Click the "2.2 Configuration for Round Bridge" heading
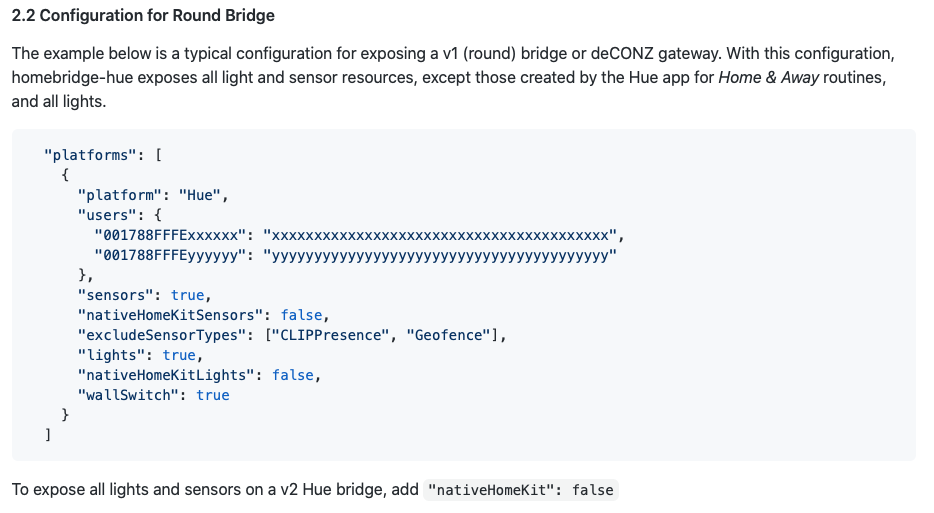 [143, 16]
